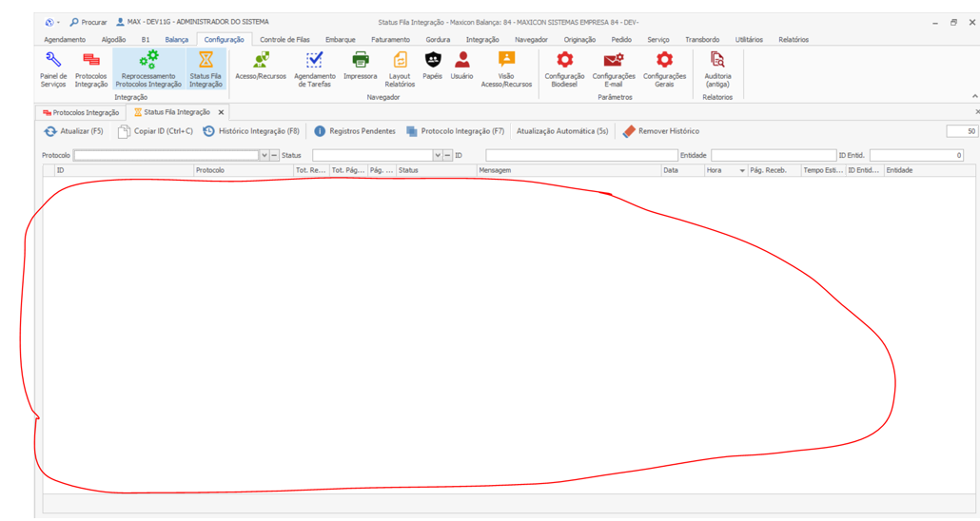The height and width of the screenshot is (521, 980).
Task: Sort by the Data column header
Action: pos(682,170)
